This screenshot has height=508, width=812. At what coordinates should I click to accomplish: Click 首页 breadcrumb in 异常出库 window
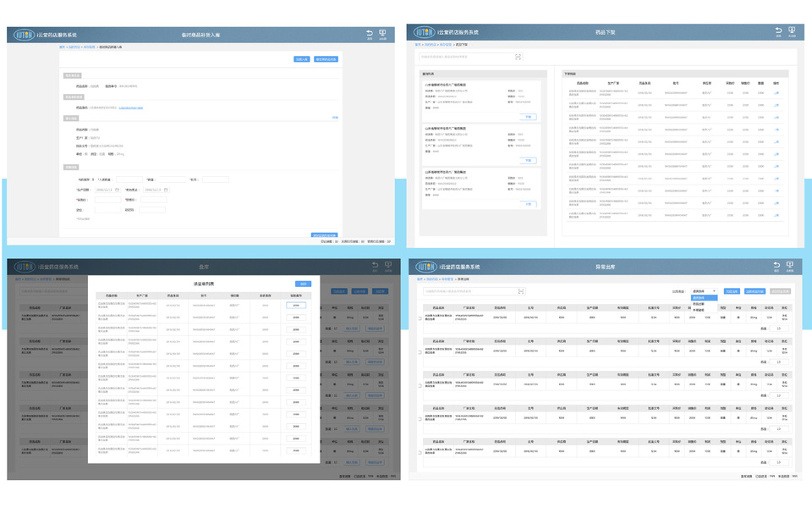(420, 279)
